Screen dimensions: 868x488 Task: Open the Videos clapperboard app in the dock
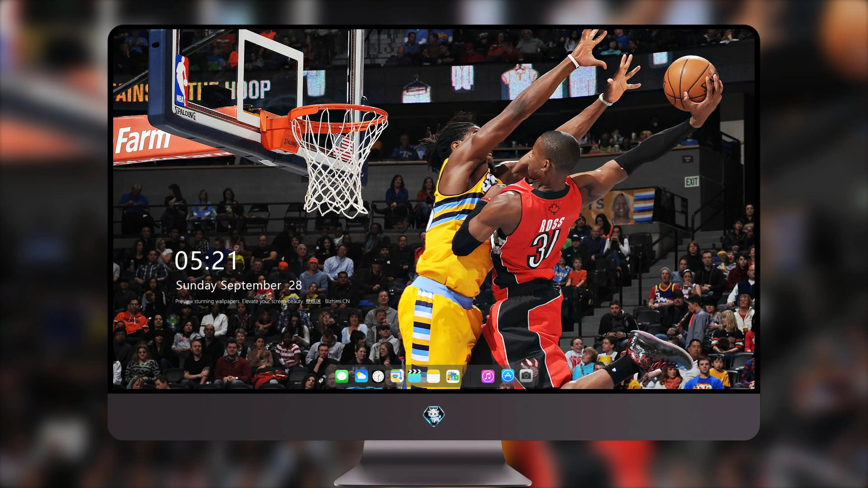[x=415, y=376]
